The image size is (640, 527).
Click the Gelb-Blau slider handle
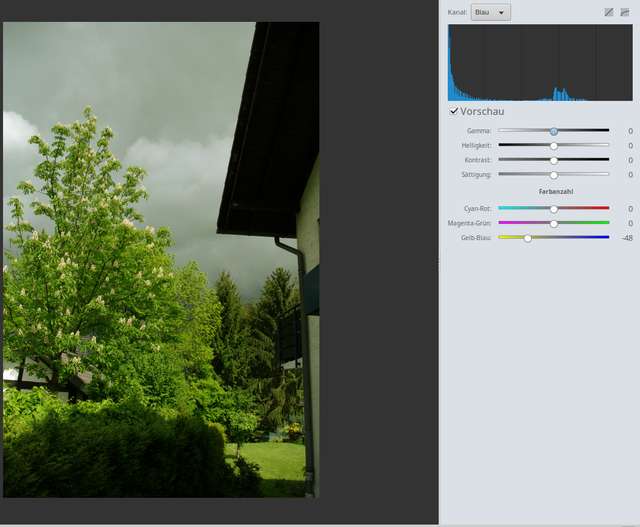(528, 238)
